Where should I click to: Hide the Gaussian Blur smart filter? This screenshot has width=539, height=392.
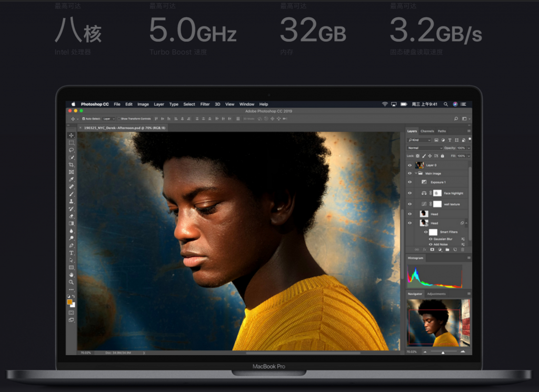pos(431,239)
